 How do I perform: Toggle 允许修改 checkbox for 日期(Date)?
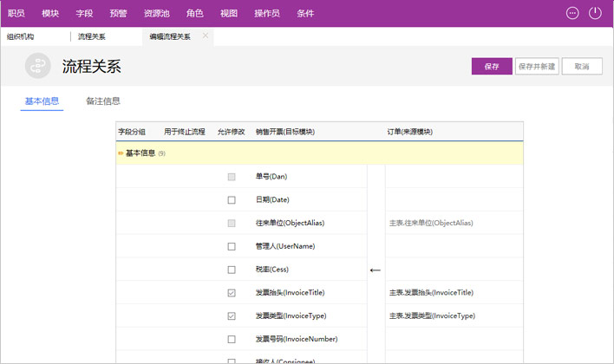[x=232, y=200]
